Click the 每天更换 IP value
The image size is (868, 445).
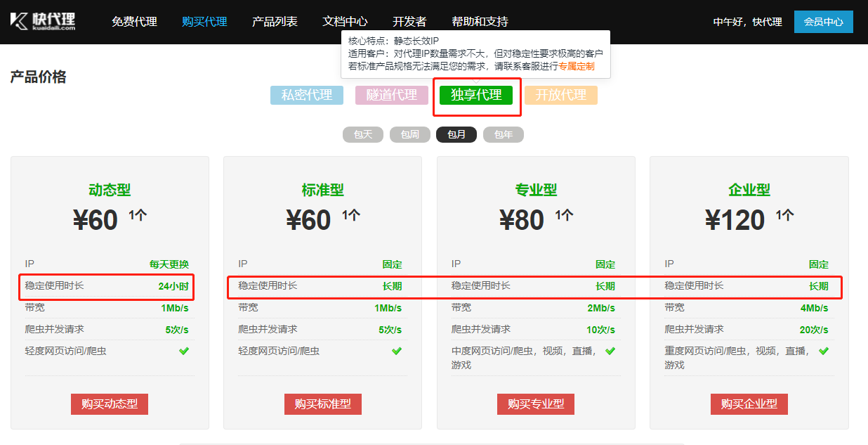tap(169, 265)
